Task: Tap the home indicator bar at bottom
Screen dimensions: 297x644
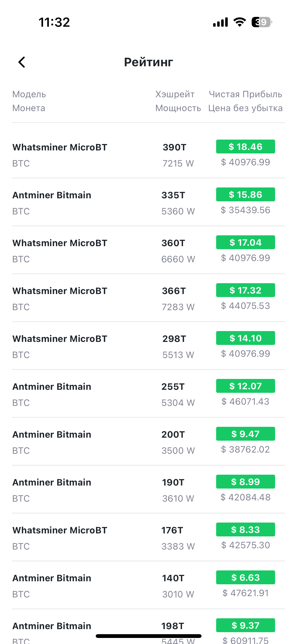Action: pyautogui.click(x=148, y=636)
